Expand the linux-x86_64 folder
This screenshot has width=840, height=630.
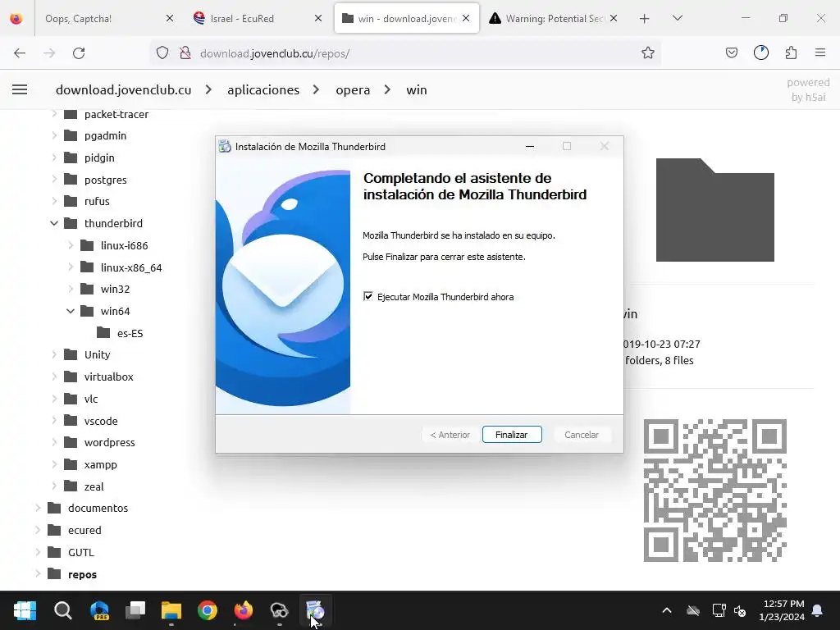(71, 267)
